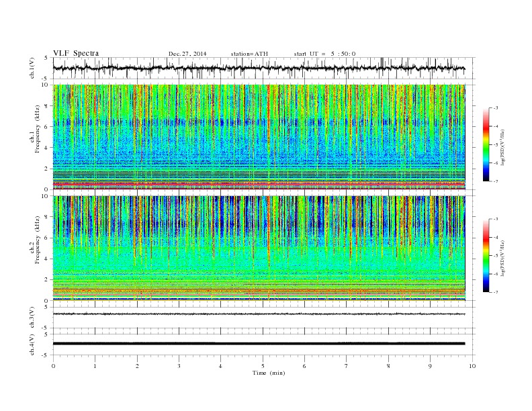Click time axis tick label "3"
Viewport: 532px width, 411px height.
(x=179, y=366)
